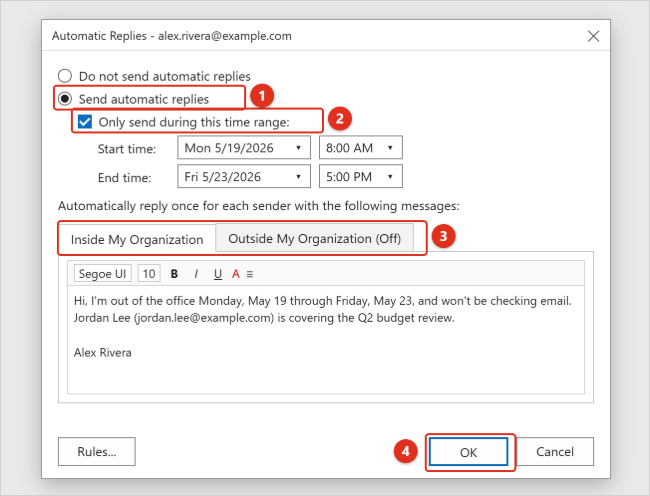Open the Start time date dropdown
The height and width of the screenshot is (496, 650).
[244, 148]
